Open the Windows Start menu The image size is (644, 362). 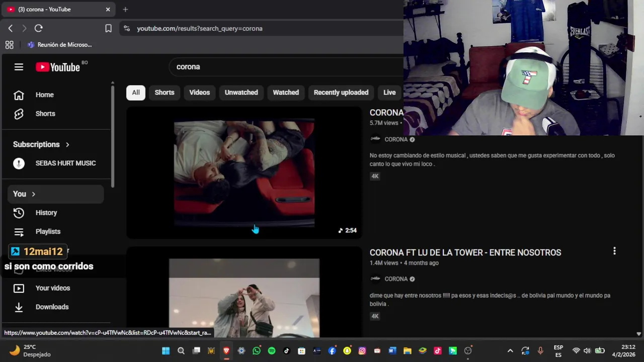pos(166,351)
